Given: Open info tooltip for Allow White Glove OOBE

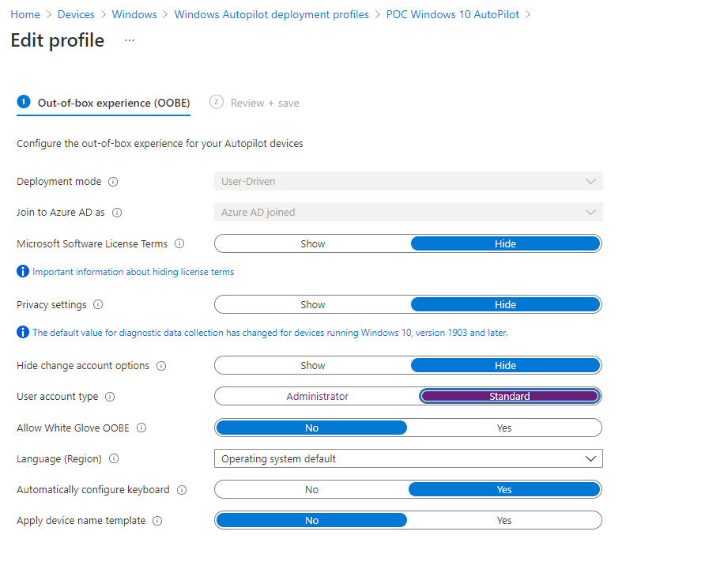Looking at the screenshot, I should click(141, 428).
